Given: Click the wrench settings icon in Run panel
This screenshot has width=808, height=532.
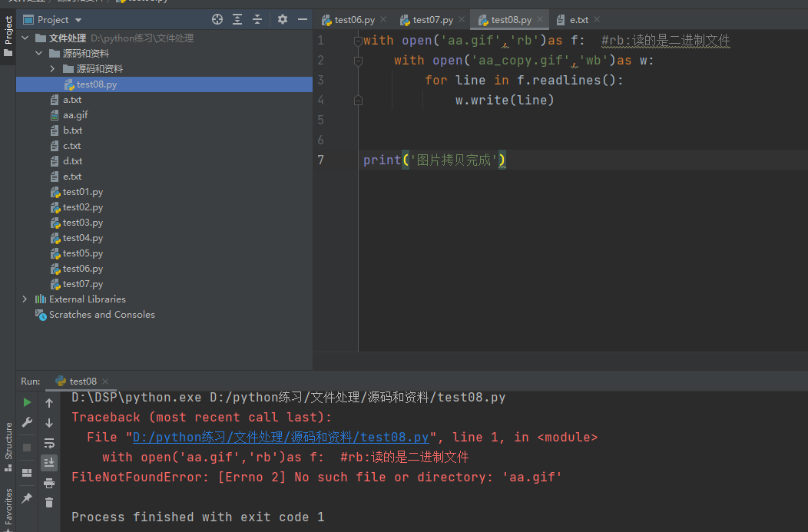Looking at the screenshot, I should (x=28, y=422).
